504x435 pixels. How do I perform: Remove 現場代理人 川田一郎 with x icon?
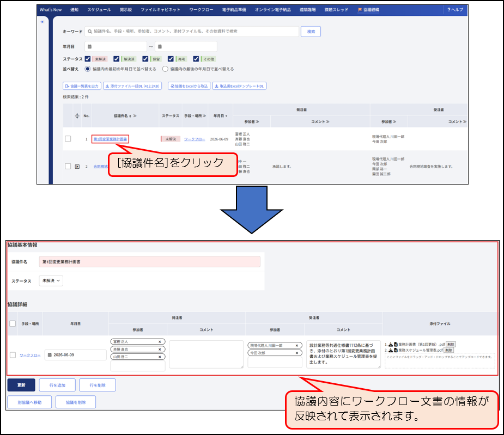(296, 345)
